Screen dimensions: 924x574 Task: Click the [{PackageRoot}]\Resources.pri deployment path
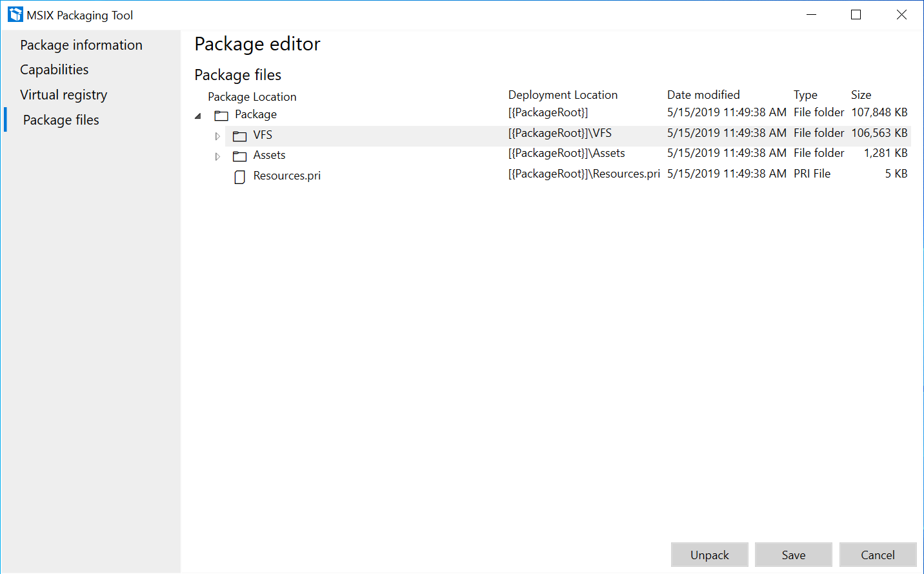[x=584, y=174]
